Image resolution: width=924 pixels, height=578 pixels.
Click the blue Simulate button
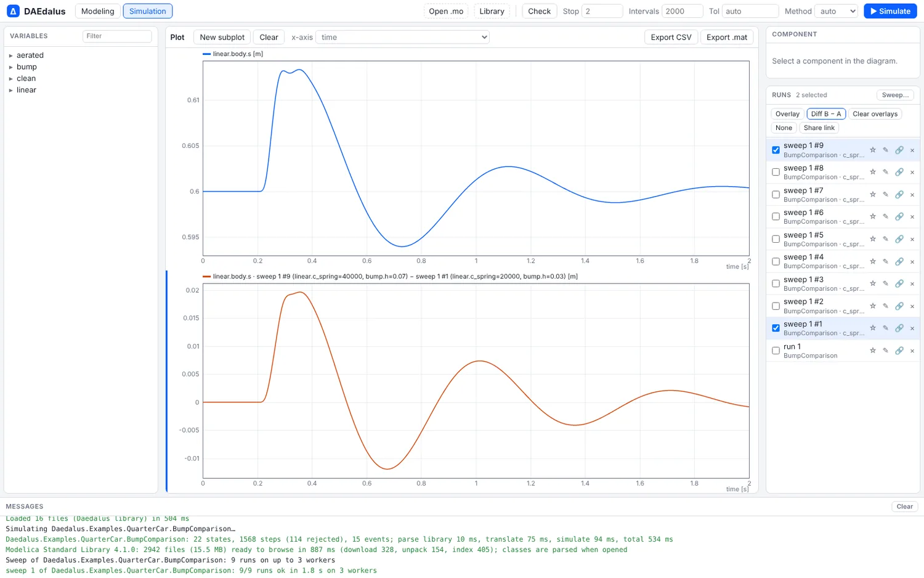tap(890, 11)
